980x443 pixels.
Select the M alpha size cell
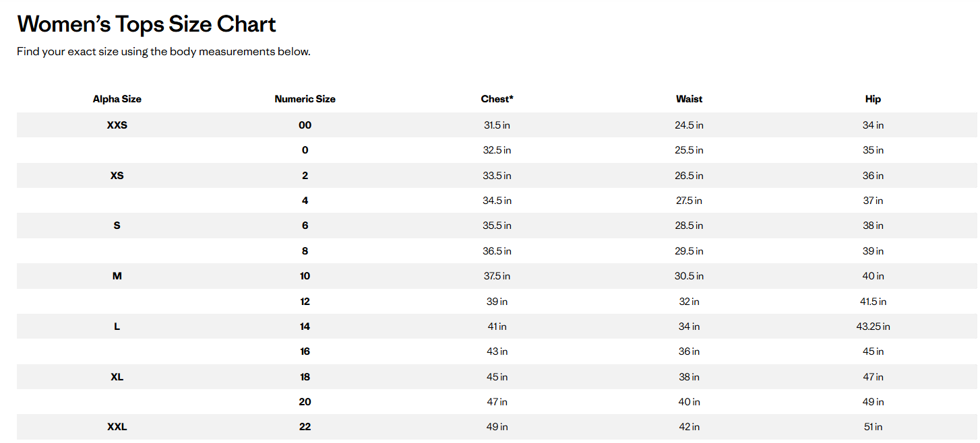click(x=117, y=276)
